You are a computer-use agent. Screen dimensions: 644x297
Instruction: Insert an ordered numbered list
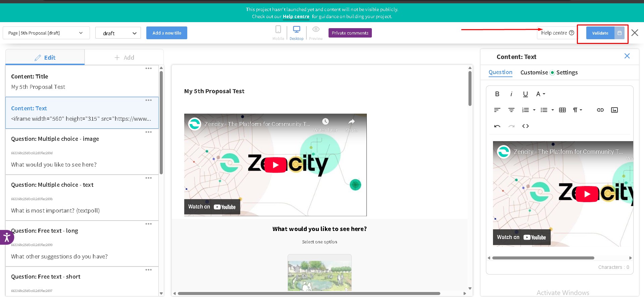coord(525,110)
